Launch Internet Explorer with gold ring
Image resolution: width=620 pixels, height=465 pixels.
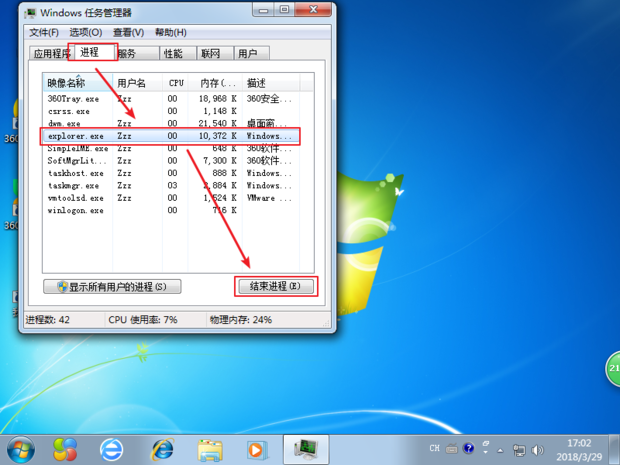pos(163,450)
